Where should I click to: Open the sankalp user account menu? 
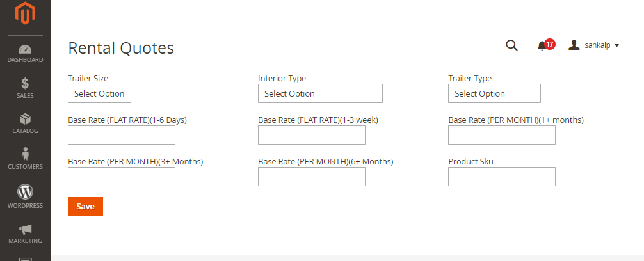point(594,45)
